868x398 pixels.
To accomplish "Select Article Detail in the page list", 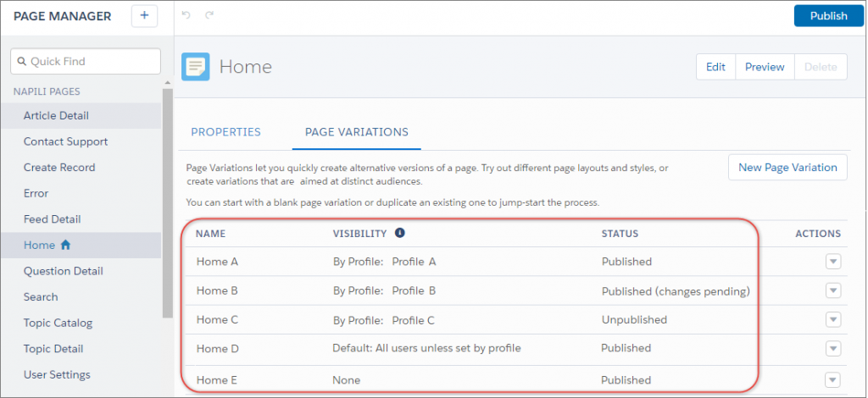I will pyautogui.click(x=56, y=116).
